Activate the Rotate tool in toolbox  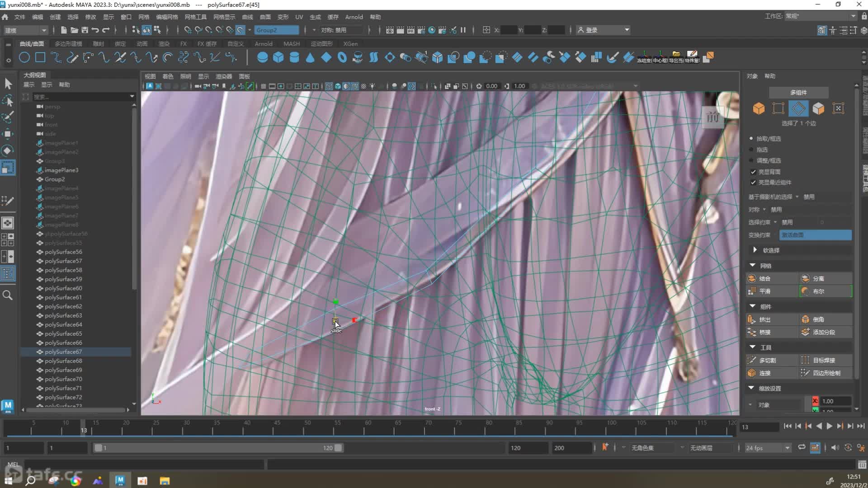pyautogui.click(x=8, y=150)
